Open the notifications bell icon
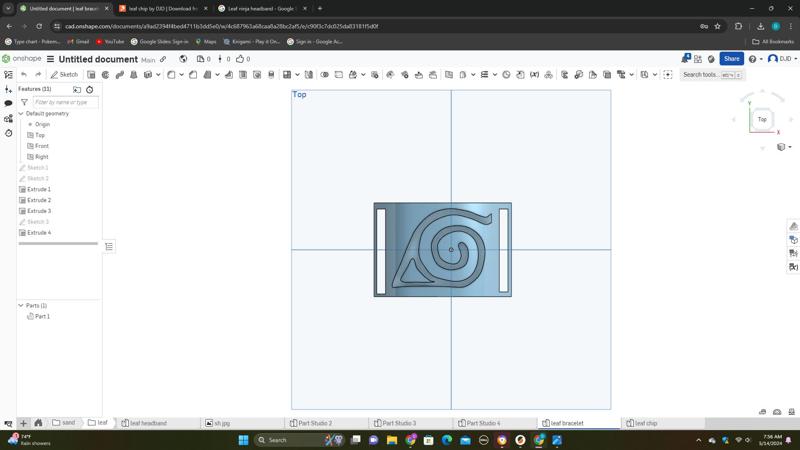This screenshot has height=450, width=800. 685,59
